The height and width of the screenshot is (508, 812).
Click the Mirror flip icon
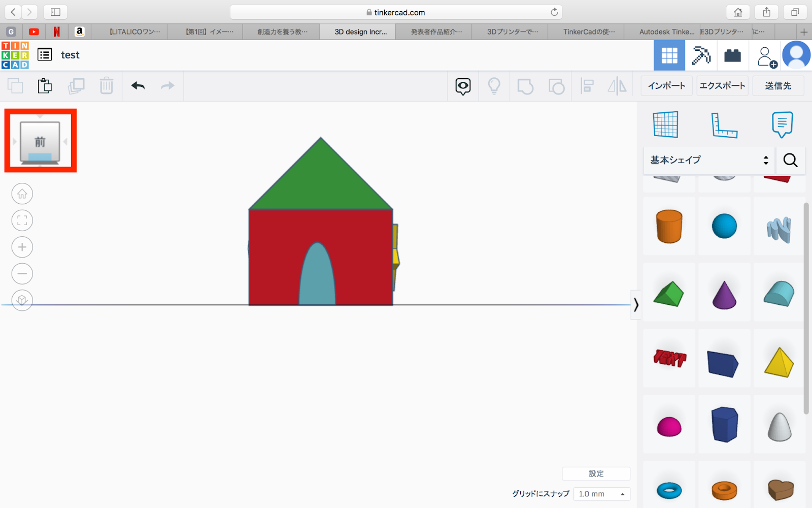[617, 86]
